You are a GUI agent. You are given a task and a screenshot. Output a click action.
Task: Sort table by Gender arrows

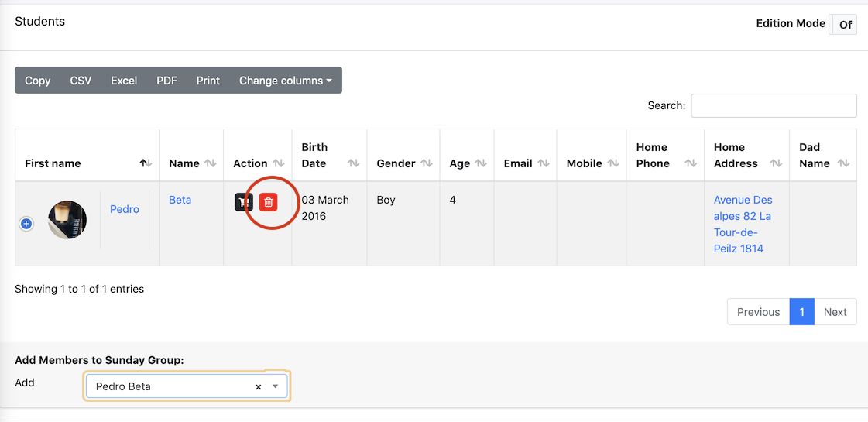click(x=426, y=163)
